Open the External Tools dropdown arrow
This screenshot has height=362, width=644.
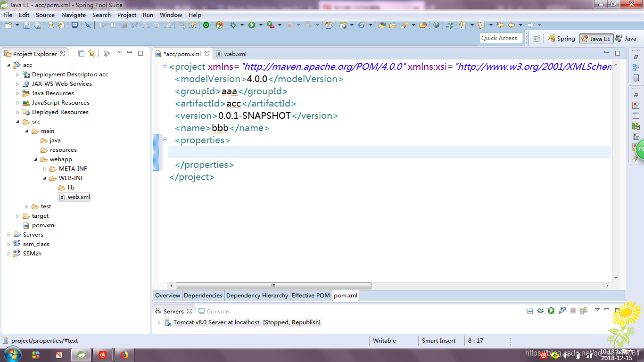coord(279,25)
